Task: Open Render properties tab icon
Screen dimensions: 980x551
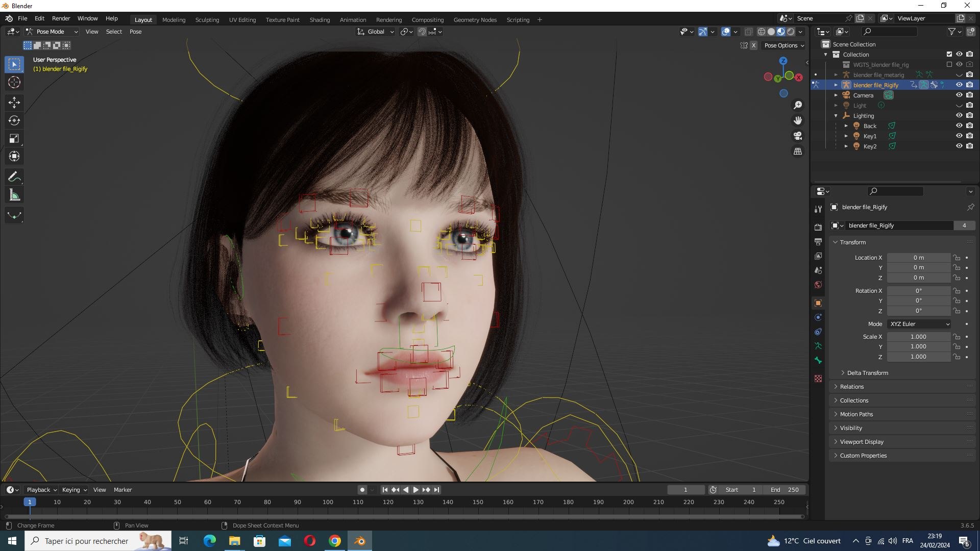Action: (x=818, y=227)
